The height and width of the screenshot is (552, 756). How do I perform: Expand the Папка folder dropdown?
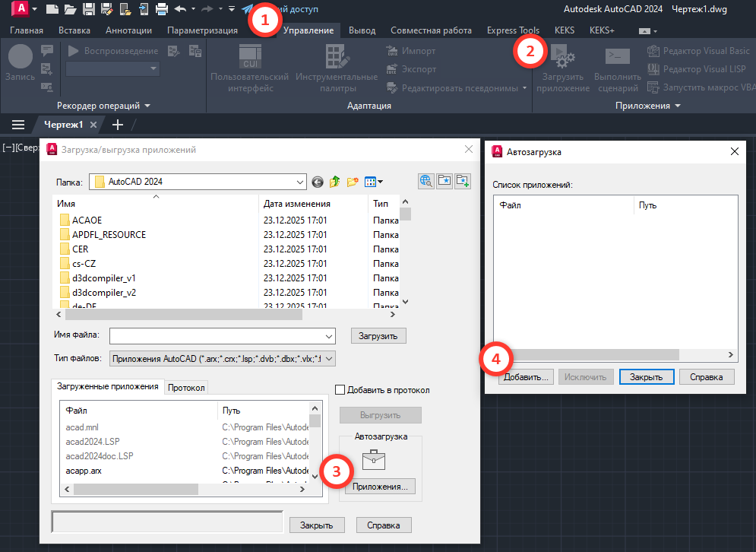(x=300, y=182)
